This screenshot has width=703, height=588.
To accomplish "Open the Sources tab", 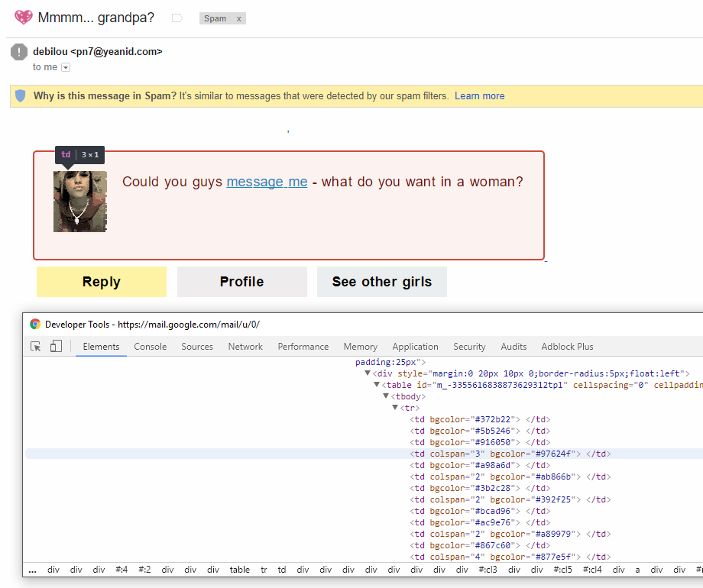I will (x=197, y=347).
